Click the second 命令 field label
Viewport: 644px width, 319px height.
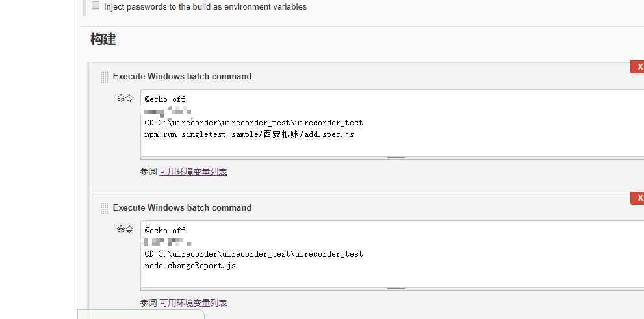click(125, 230)
